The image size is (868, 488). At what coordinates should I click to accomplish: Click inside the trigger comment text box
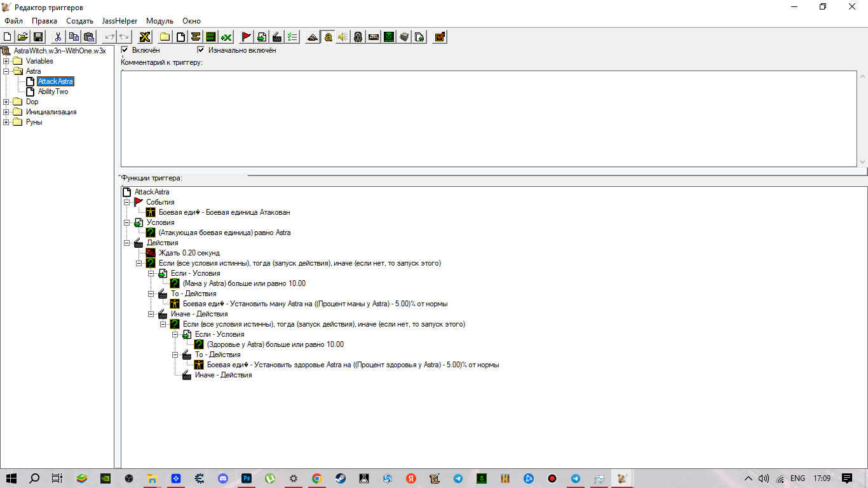coord(489,118)
